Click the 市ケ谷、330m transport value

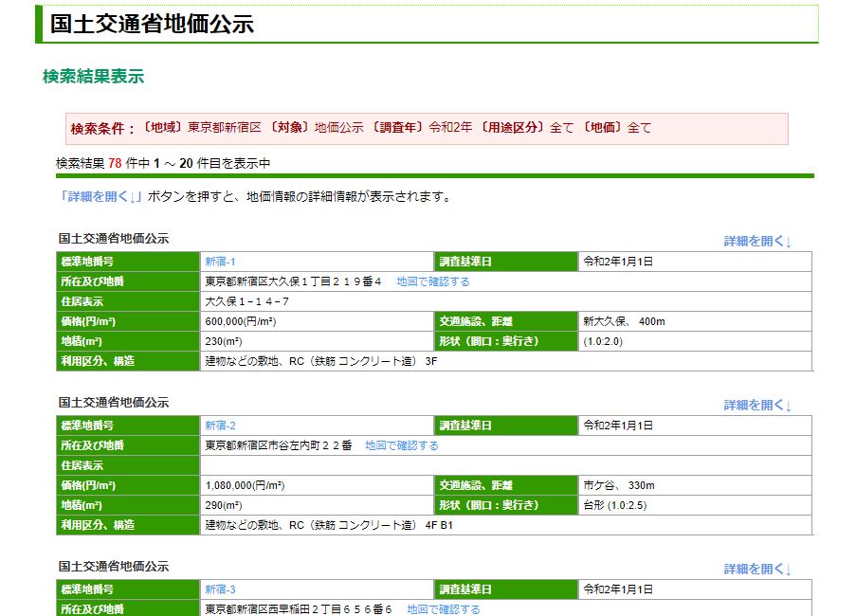tap(618, 485)
